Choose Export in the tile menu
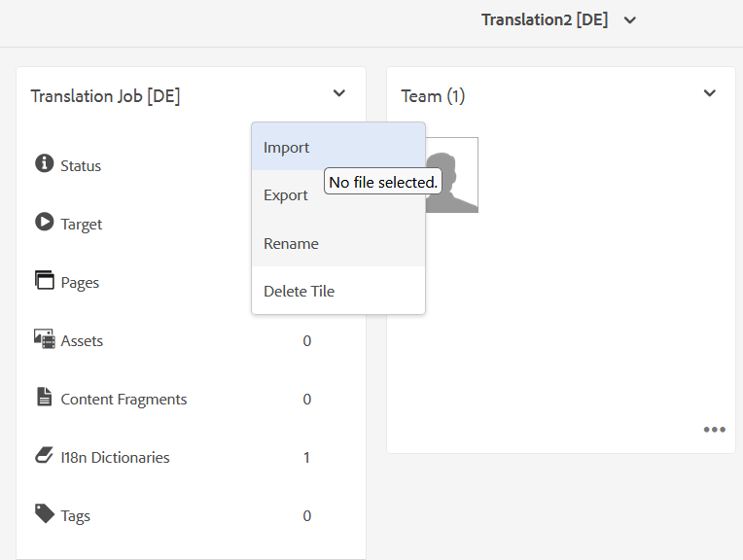The height and width of the screenshot is (560, 743). [x=286, y=195]
